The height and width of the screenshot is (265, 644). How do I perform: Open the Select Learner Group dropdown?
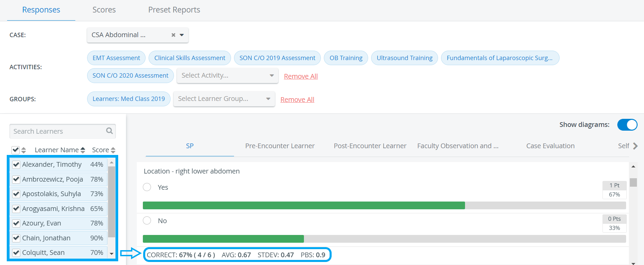point(224,99)
